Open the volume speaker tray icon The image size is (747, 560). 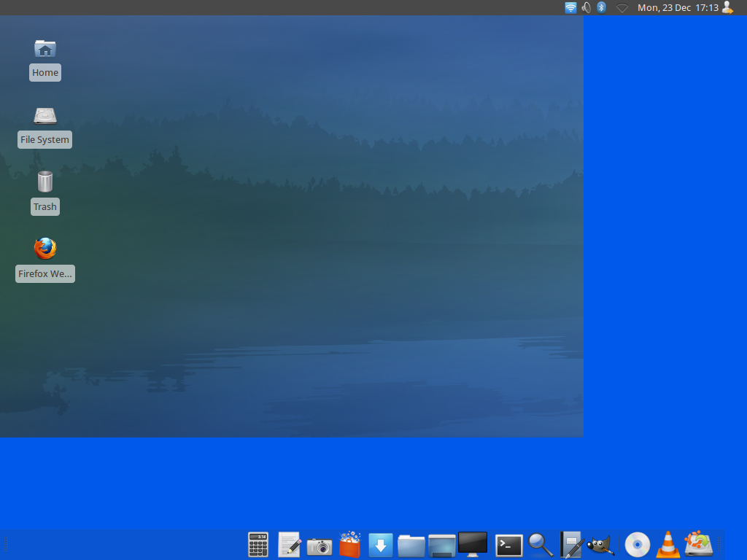(587, 7)
